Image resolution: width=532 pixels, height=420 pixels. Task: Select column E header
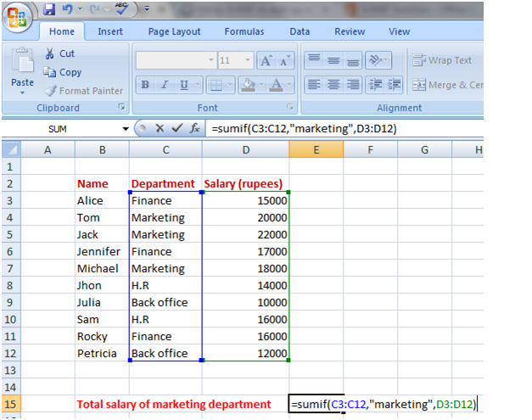click(316, 149)
